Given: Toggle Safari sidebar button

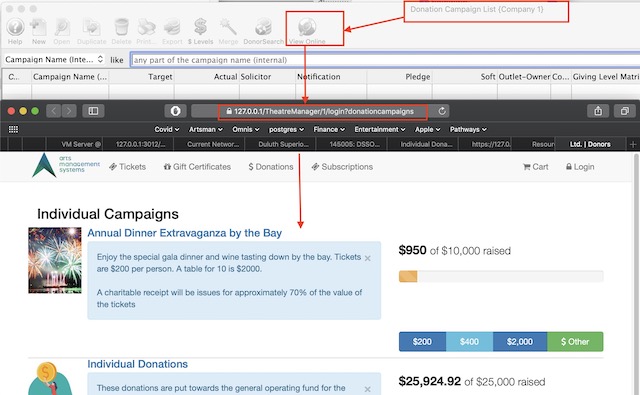Looking at the screenshot, I should [x=93, y=111].
